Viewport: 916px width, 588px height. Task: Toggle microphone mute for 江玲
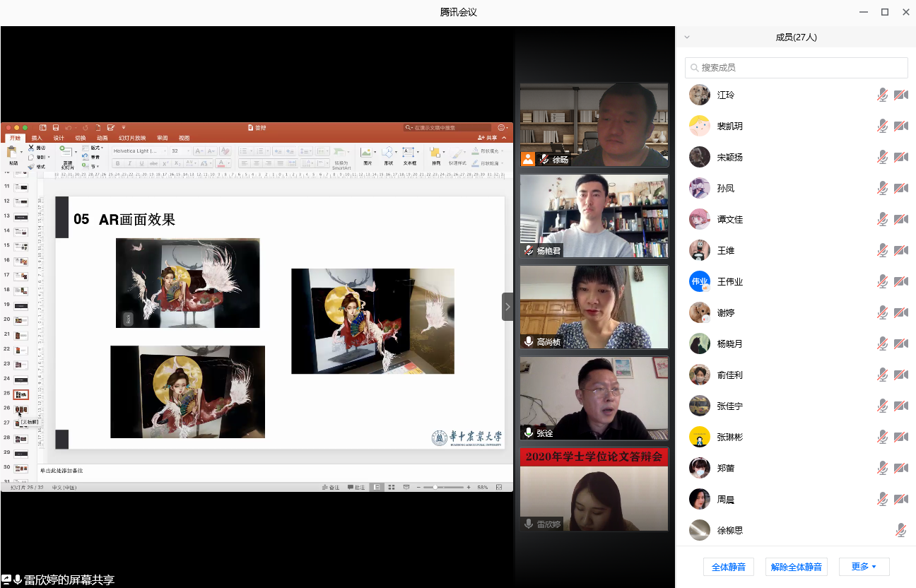tap(882, 95)
